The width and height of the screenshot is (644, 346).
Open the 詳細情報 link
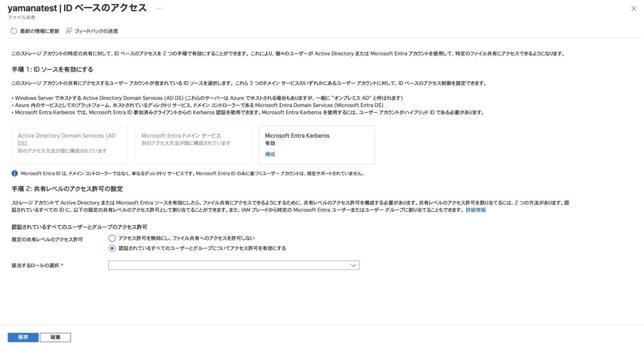click(475, 210)
